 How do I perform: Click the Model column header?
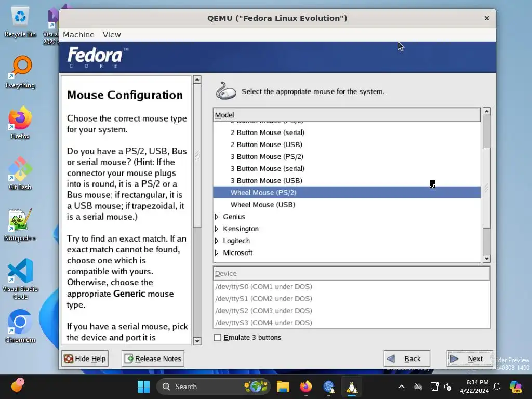[x=347, y=115]
